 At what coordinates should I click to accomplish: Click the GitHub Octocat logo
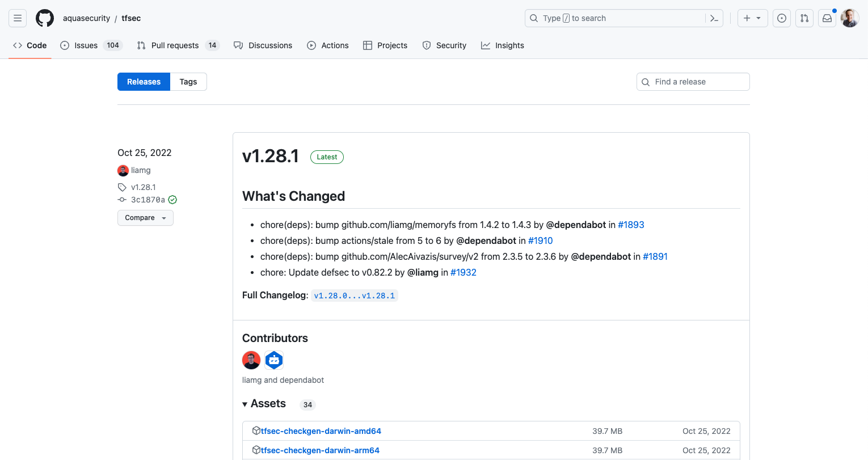(x=45, y=18)
